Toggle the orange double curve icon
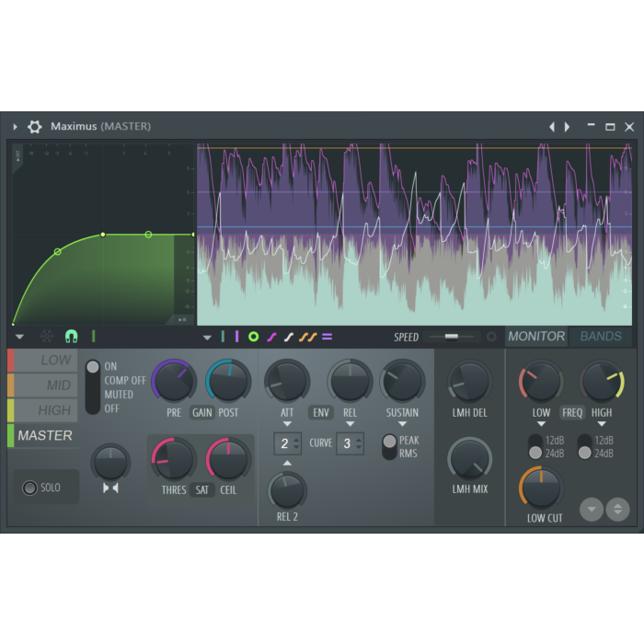Image resolution: width=644 pixels, height=644 pixels. coord(308,338)
